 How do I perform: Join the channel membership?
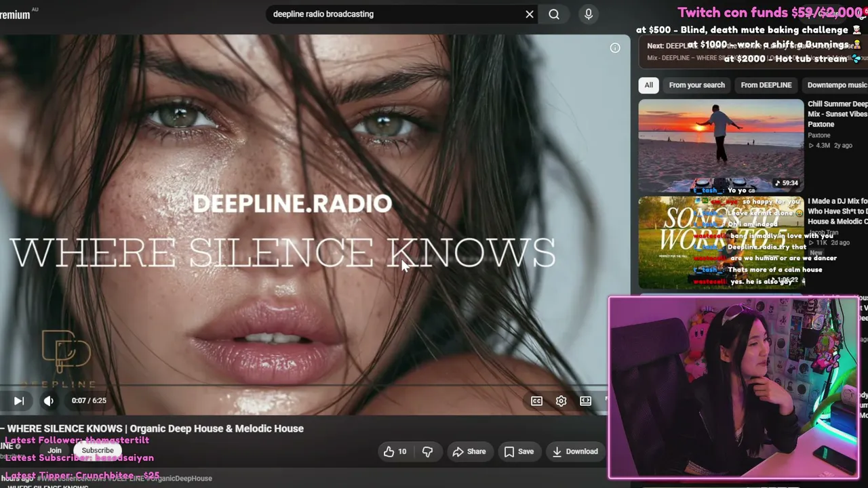point(54,450)
